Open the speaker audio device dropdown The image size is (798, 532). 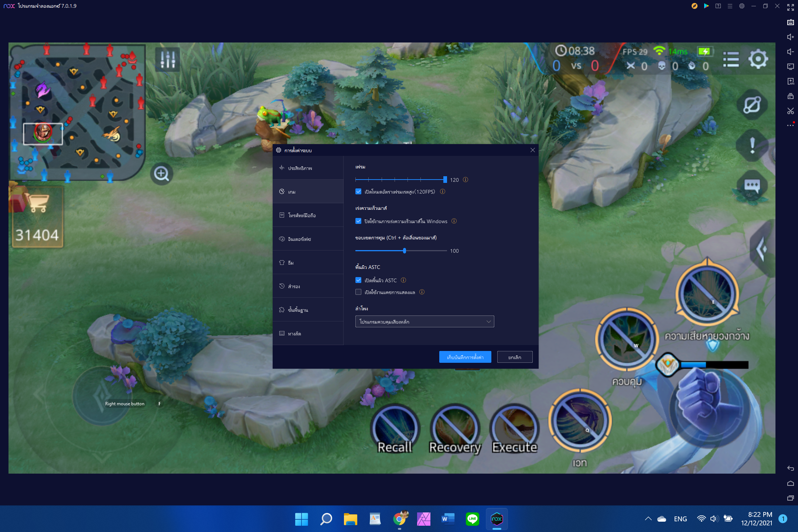point(424,321)
